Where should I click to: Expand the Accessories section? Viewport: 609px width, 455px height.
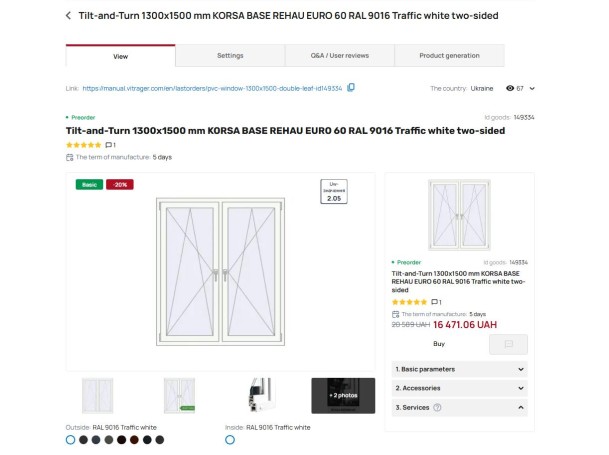(460, 388)
